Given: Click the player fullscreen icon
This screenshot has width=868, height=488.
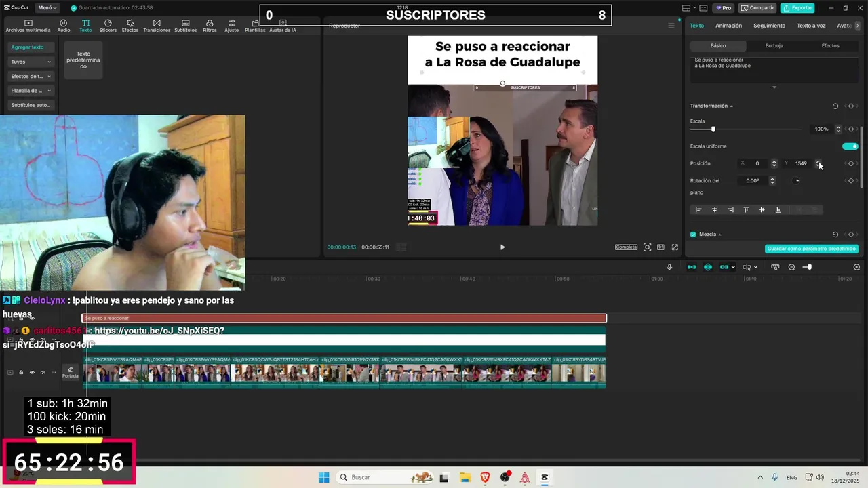Looking at the screenshot, I should point(675,247).
